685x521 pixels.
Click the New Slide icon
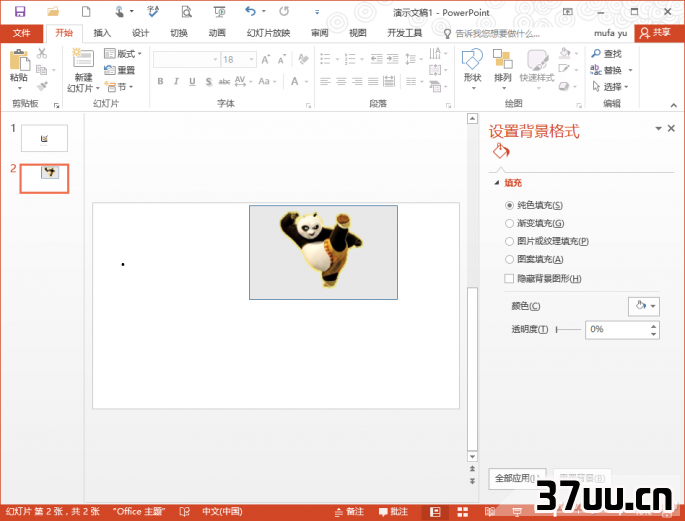click(83, 59)
